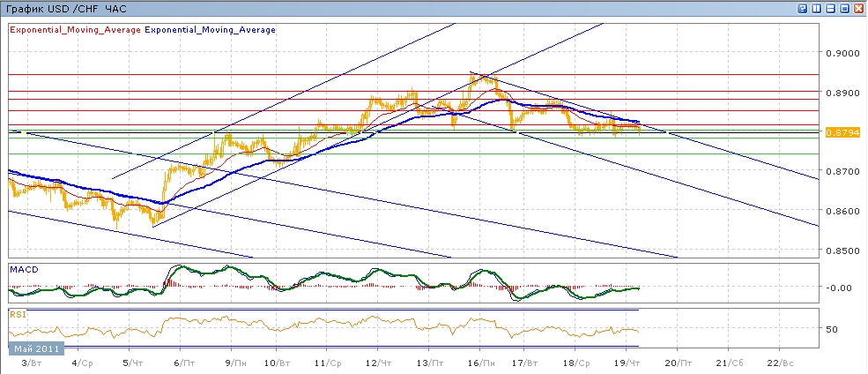Click the '22/Вс' date label
This screenshot has width=868, height=374.
point(781,363)
